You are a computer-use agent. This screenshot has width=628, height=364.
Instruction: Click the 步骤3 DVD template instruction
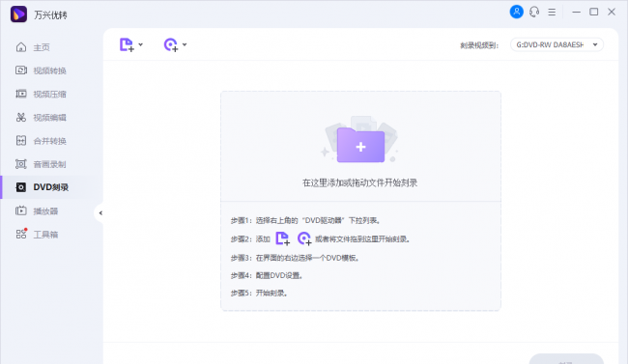295,258
